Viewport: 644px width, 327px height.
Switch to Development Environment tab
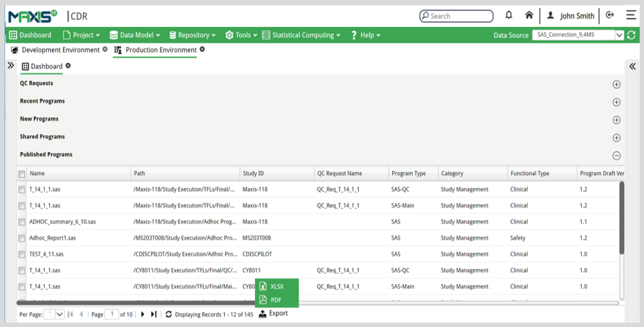point(60,50)
